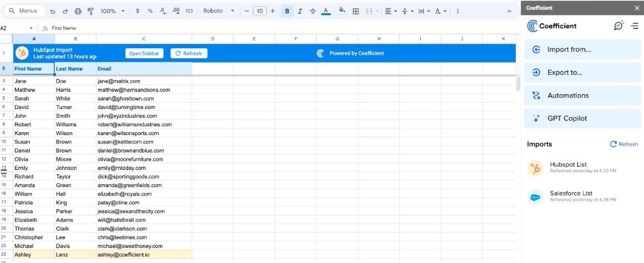Click the Redo arrow icon

tap(65, 11)
